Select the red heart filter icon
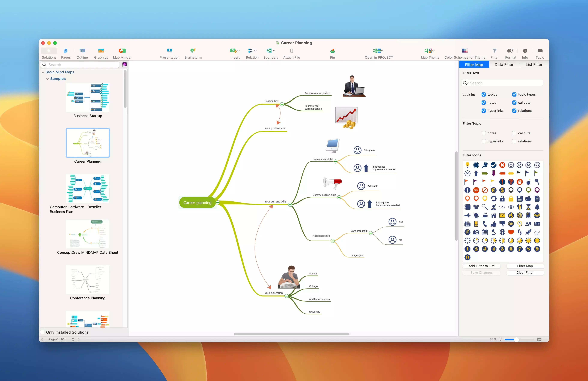Image resolution: width=588 pixels, height=381 pixels. (511, 232)
